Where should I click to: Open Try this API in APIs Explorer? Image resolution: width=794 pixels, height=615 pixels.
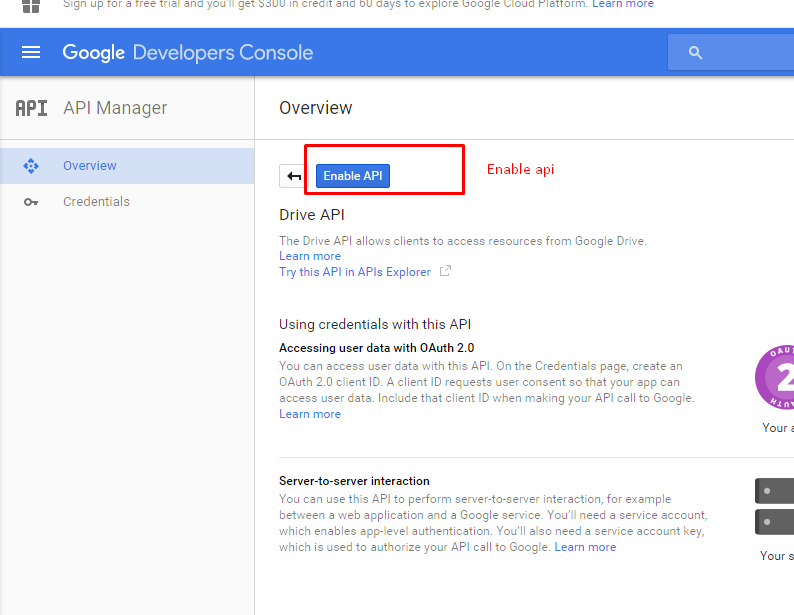pos(355,272)
